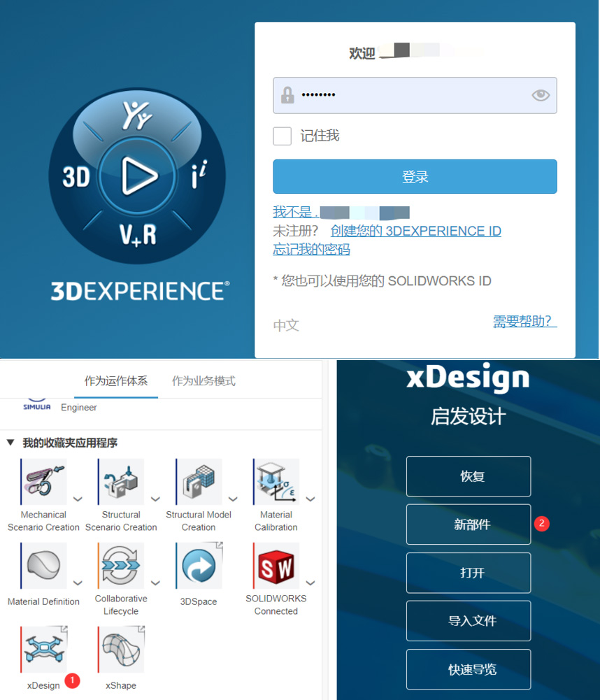Expand Collaborative Lifecycle dropdown chevron
600x700 pixels.
[155, 583]
